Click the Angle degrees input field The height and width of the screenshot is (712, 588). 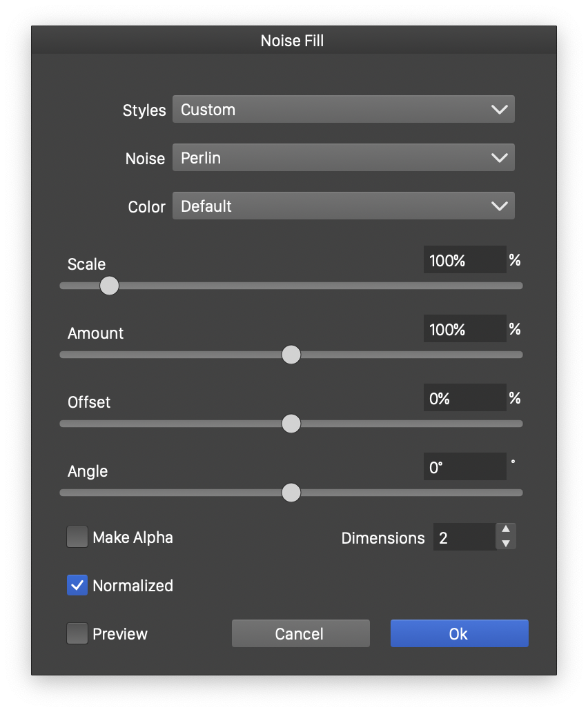click(464, 468)
